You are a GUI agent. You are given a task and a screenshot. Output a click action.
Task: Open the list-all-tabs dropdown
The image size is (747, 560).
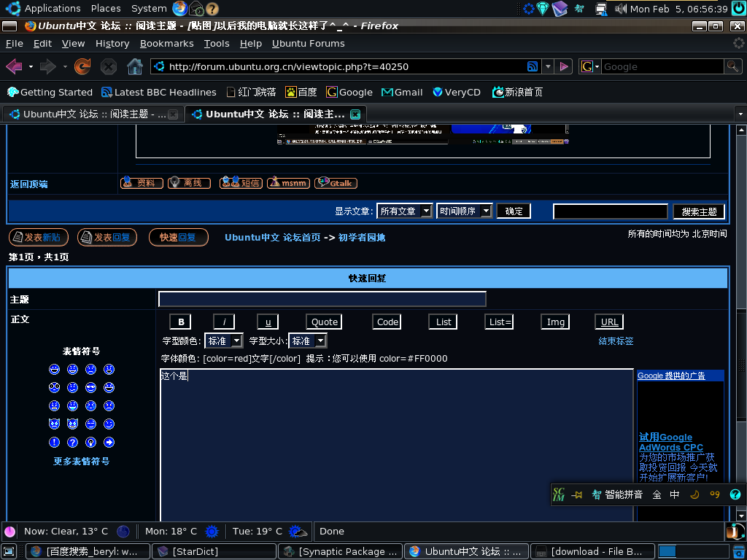[x=740, y=114]
